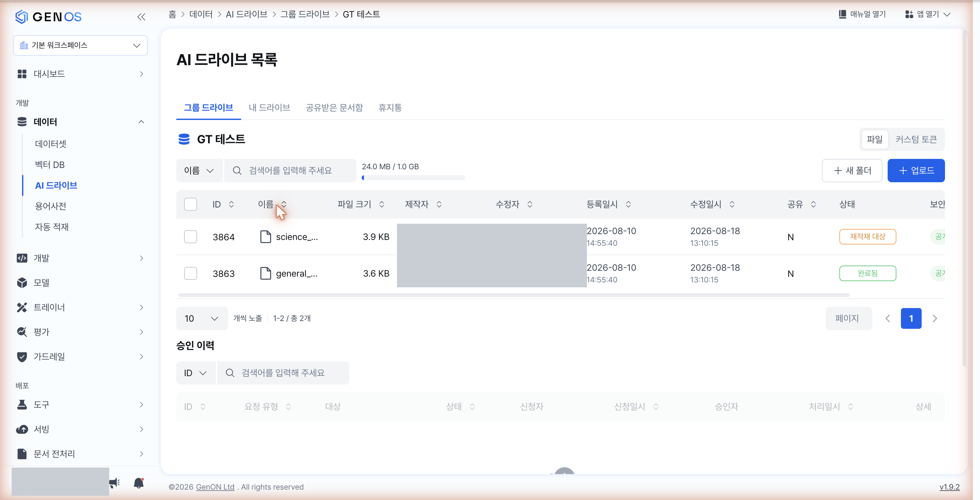The width and height of the screenshot is (980, 500).
Task: Open the 매뉴얼 열기 link
Action: (862, 15)
